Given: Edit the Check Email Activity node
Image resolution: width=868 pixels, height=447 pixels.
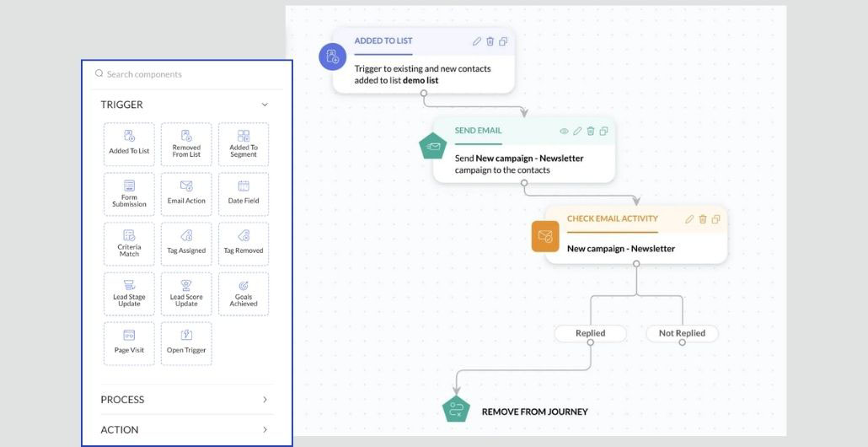Looking at the screenshot, I should click(689, 218).
